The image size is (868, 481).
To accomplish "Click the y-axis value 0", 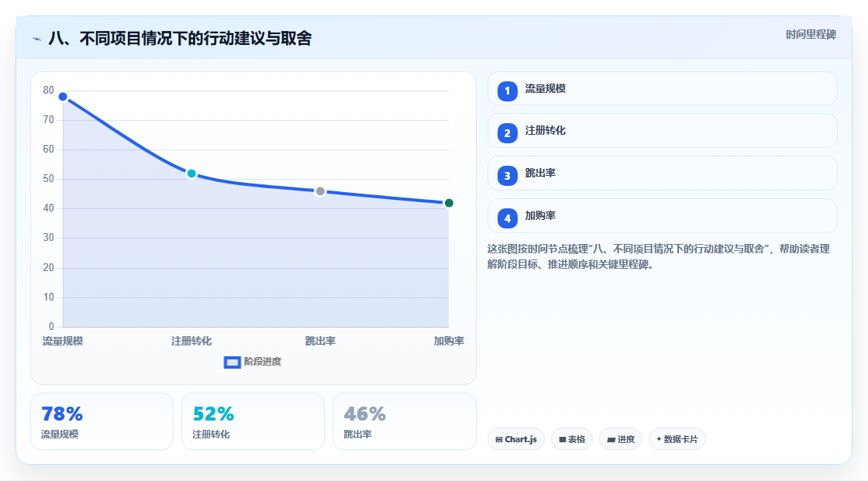I will click(x=51, y=327).
